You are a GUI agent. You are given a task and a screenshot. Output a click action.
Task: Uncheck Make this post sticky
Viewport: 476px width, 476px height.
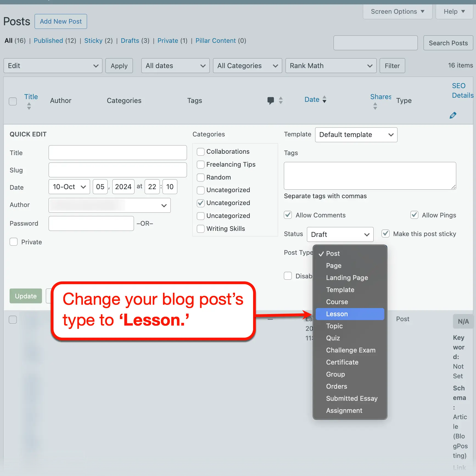pyautogui.click(x=385, y=233)
